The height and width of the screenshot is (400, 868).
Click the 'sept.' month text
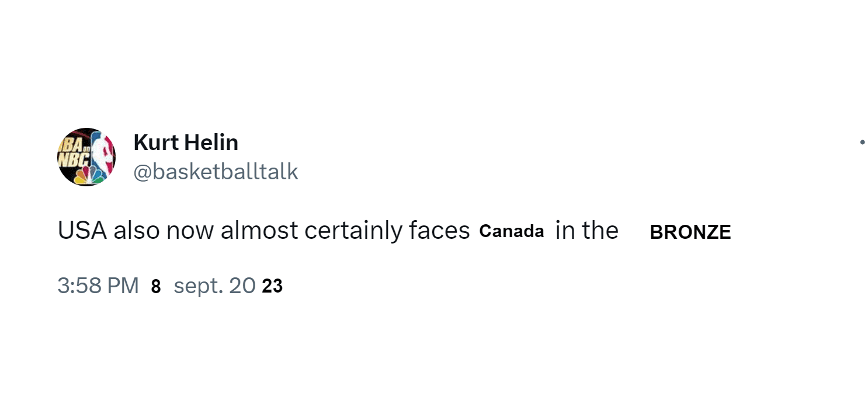pos(199,286)
